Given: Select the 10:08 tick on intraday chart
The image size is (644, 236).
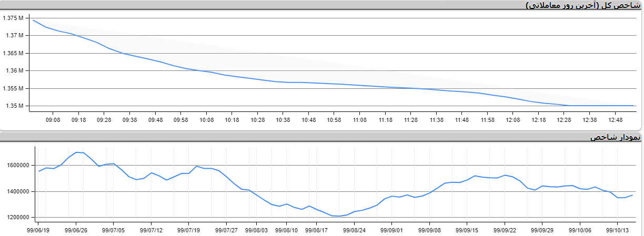Looking at the screenshot, I should point(206,120).
